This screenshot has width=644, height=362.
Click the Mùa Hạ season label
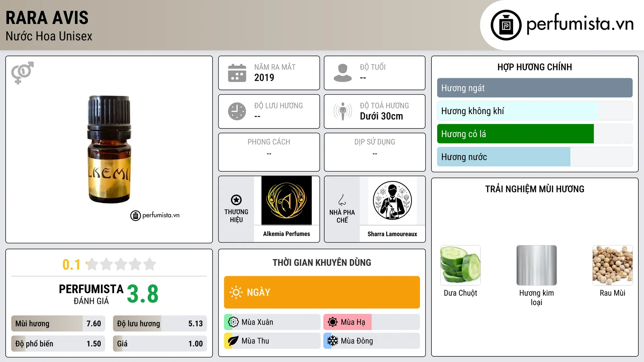(353, 322)
